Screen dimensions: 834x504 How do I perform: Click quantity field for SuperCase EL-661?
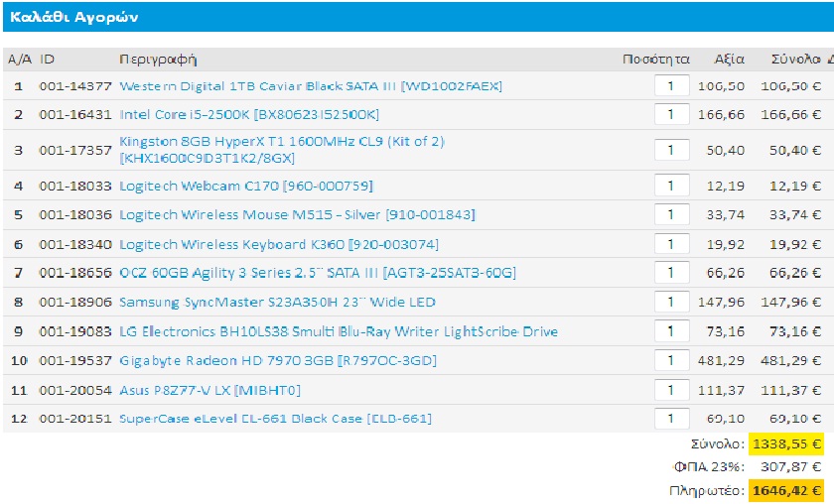pos(672,419)
